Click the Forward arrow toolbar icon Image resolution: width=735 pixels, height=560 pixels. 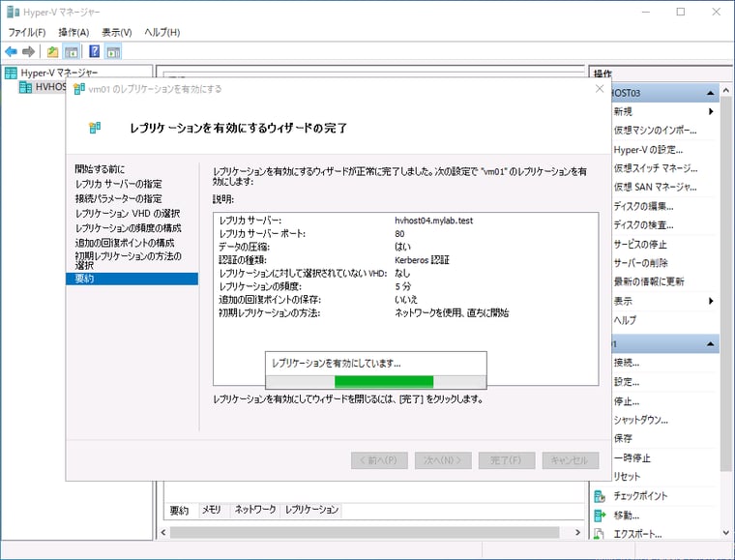(29, 51)
